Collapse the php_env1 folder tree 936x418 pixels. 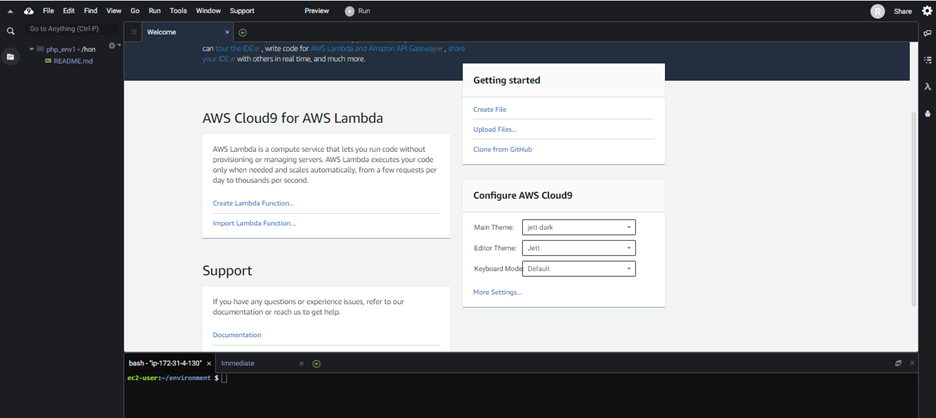(x=32, y=49)
